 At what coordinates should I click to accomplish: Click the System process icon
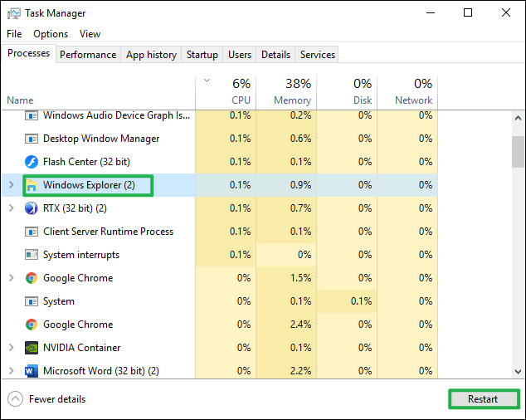point(32,301)
